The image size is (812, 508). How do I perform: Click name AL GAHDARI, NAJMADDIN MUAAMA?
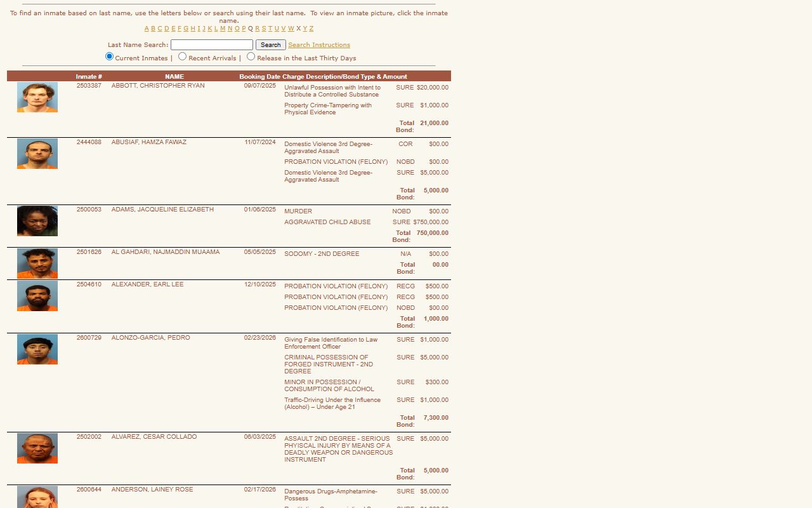(166, 252)
